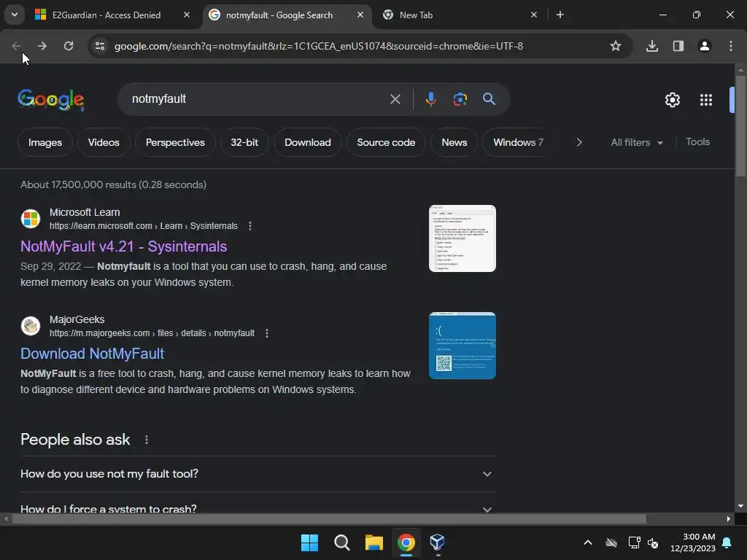747x560 pixels.
Task: Apply the Download filter chip
Action: (x=307, y=142)
